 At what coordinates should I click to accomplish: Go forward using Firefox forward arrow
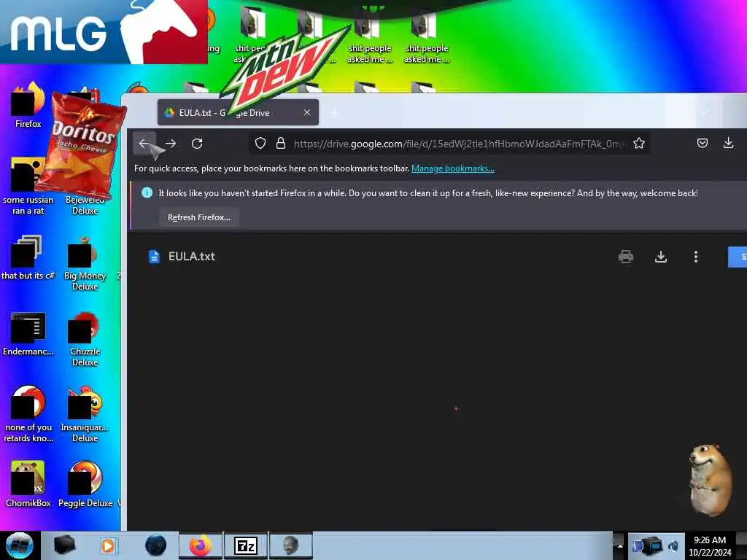click(171, 144)
